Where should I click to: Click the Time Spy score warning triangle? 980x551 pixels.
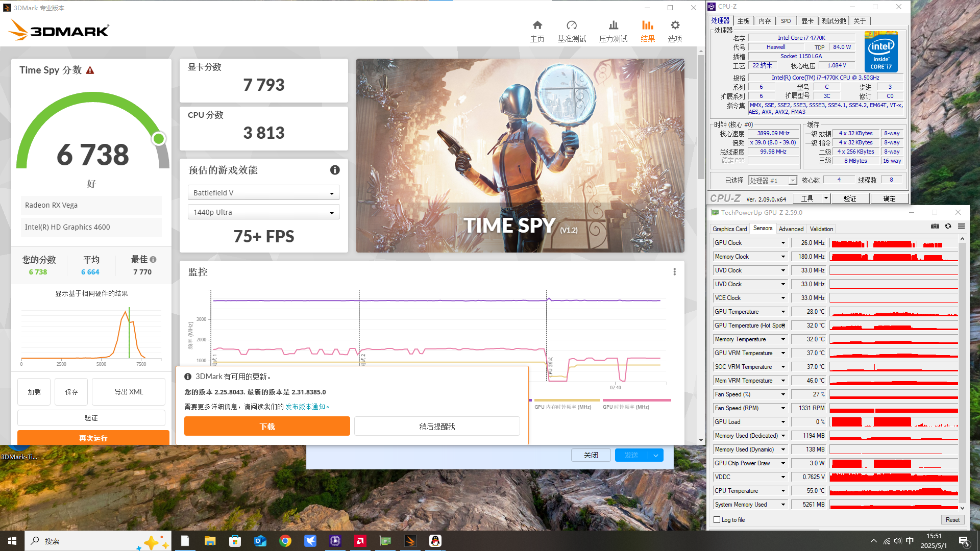point(90,70)
